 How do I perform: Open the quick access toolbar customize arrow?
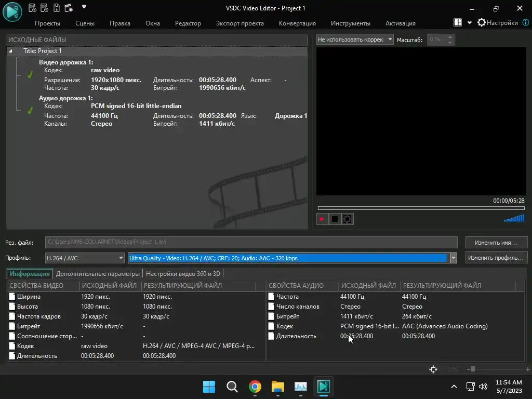pos(84,6)
